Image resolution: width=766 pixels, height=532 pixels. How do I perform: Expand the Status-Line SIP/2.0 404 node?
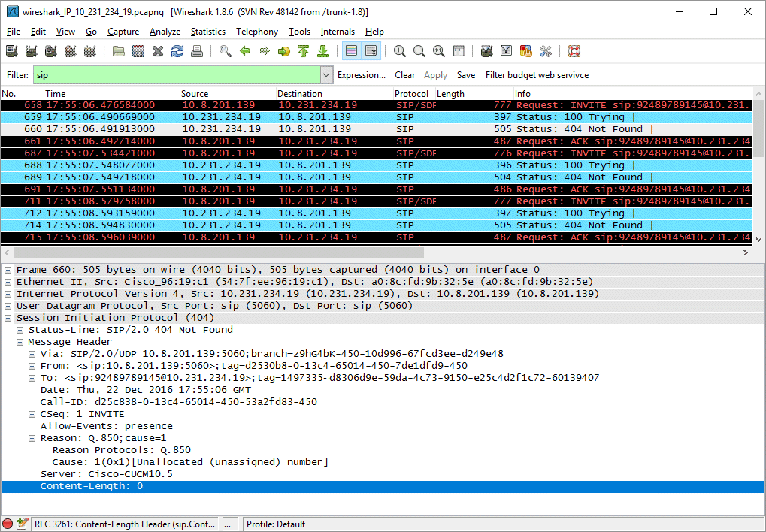click(x=20, y=330)
